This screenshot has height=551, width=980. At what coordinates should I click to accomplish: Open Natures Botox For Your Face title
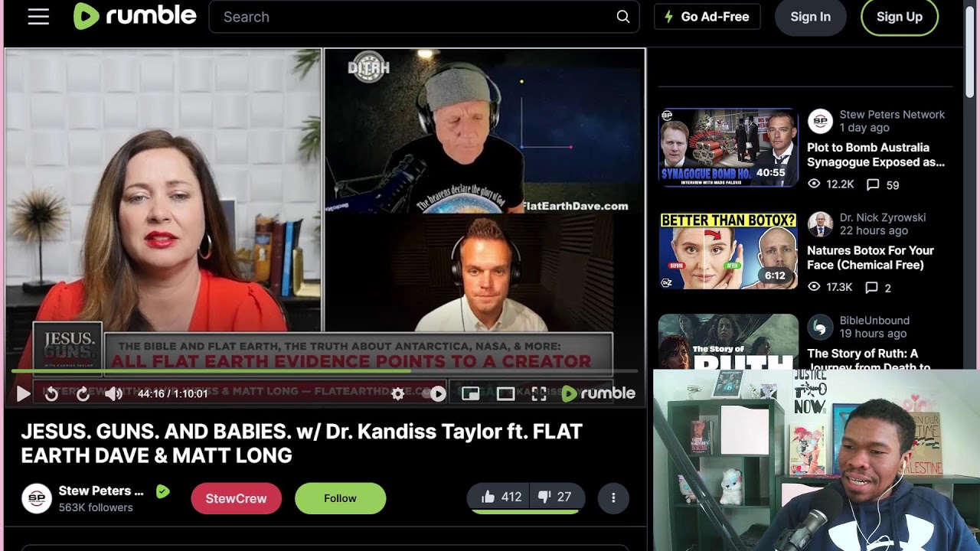tap(871, 258)
